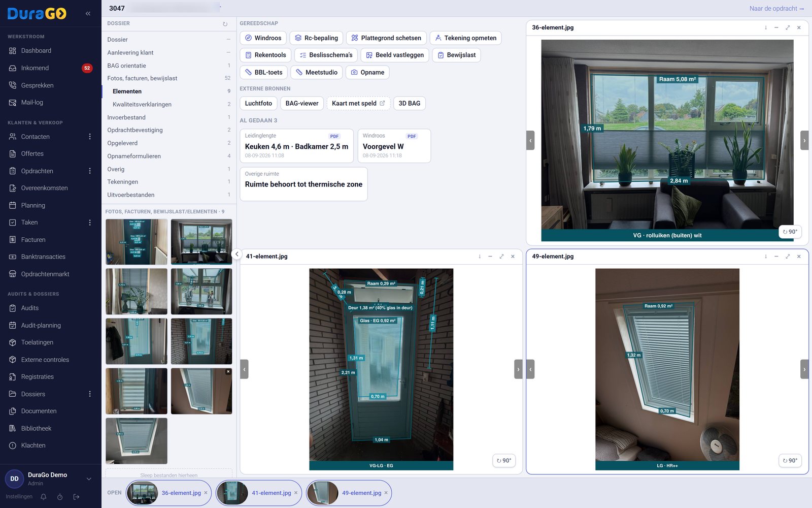Open the notifications bell icon
This screenshot has width=812, height=508.
click(44, 497)
